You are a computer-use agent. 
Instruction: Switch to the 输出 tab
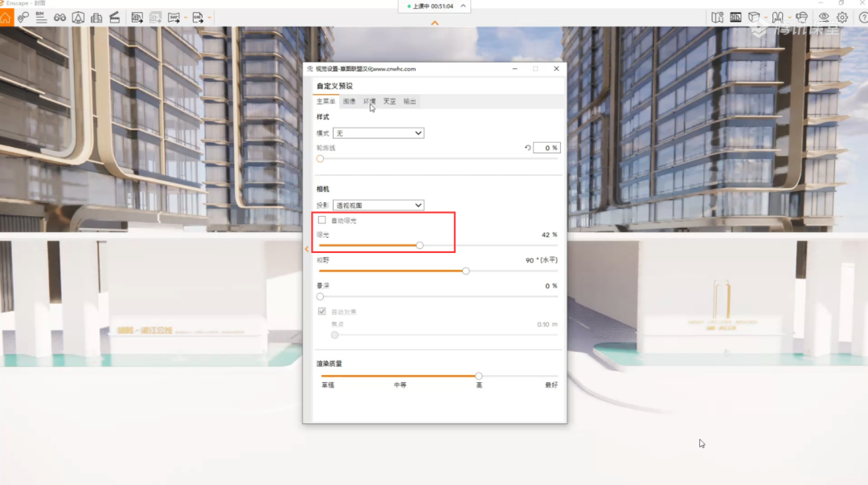pyautogui.click(x=410, y=101)
